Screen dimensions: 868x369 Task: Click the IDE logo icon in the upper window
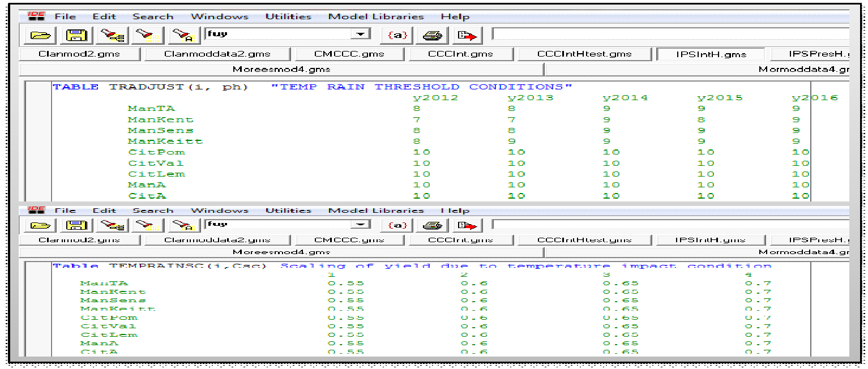click(36, 16)
